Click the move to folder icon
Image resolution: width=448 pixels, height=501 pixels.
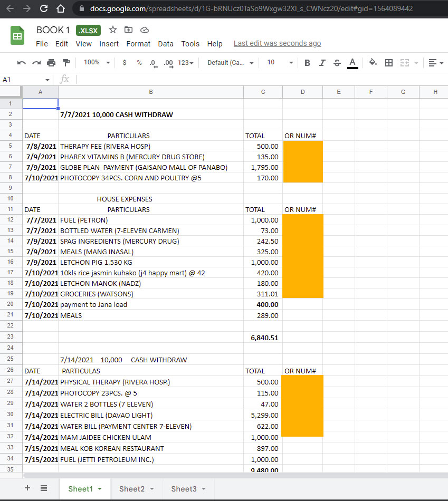pyautogui.click(x=129, y=30)
